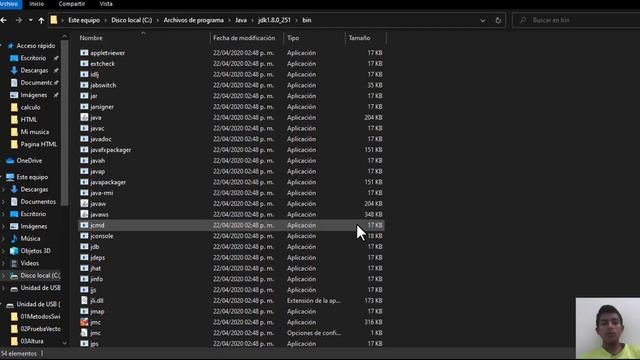Screen dimensions: 640x360
Task: Open Acceso rápido in sidebar
Action: click(36, 46)
